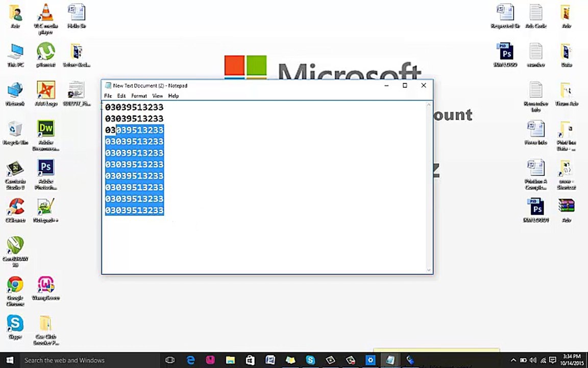Viewport: 588px width, 368px height.
Task: Open the taskbar clock showing 3:34 PM
Action: 572,360
